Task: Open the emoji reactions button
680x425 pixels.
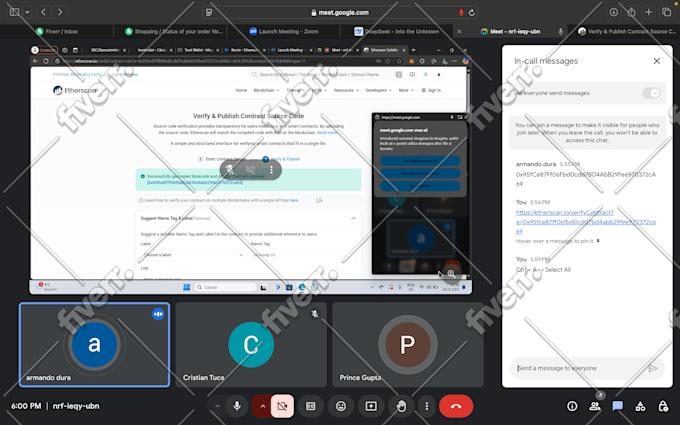Action: 341,406
